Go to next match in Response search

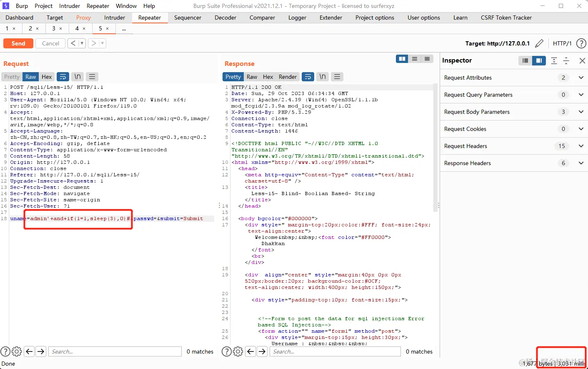[262, 351]
